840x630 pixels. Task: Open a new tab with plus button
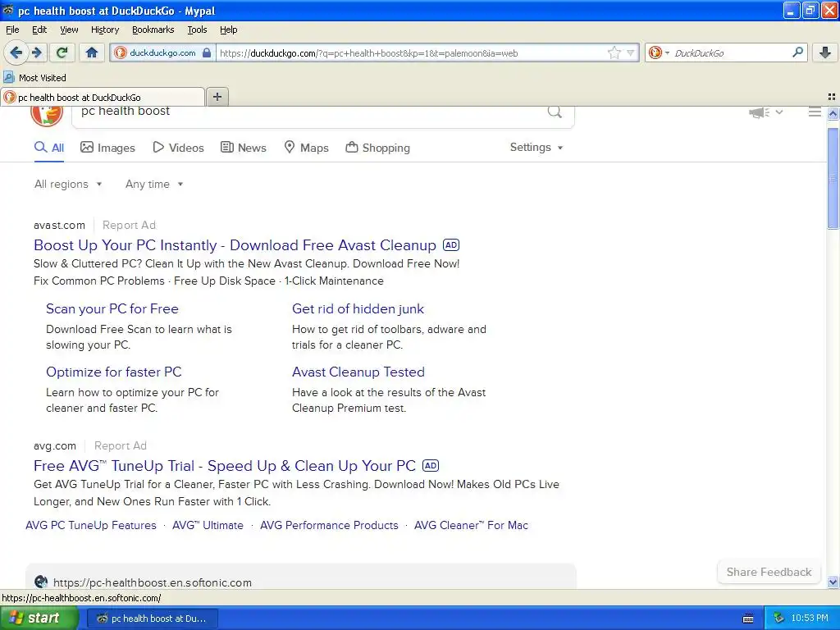click(x=217, y=97)
